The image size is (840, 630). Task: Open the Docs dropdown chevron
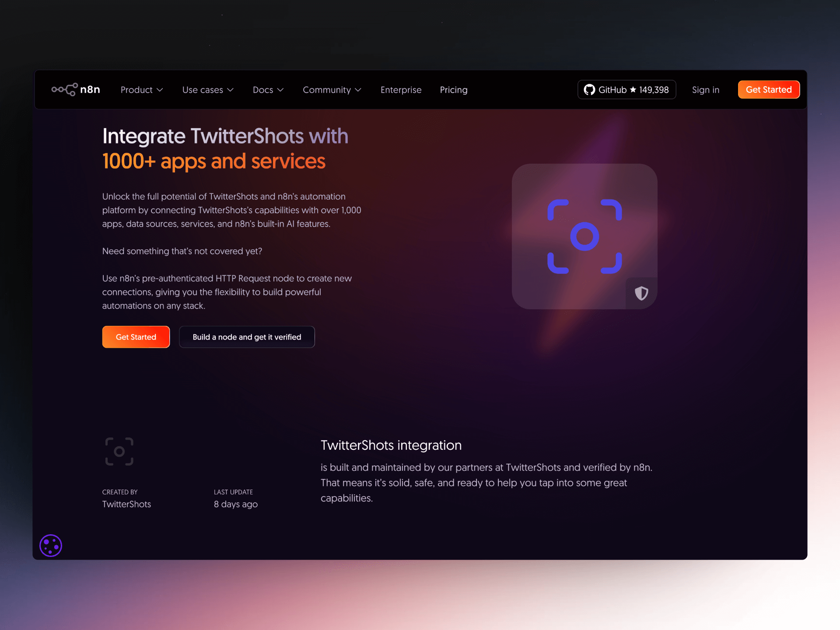pos(280,90)
